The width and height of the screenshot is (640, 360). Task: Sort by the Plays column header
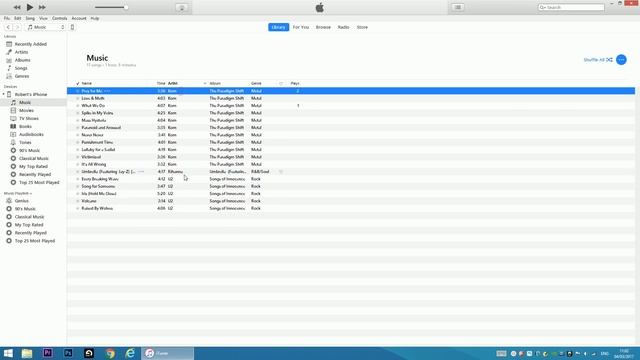tap(295, 83)
